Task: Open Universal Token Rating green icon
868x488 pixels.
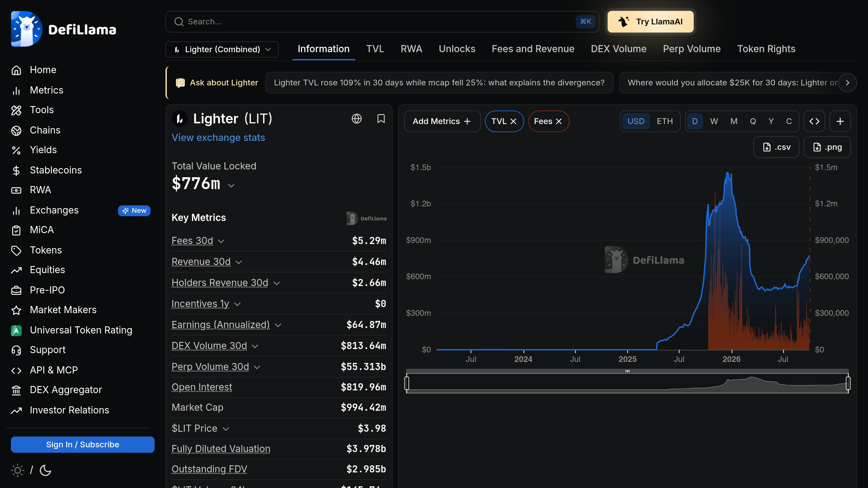Action: [16, 330]
